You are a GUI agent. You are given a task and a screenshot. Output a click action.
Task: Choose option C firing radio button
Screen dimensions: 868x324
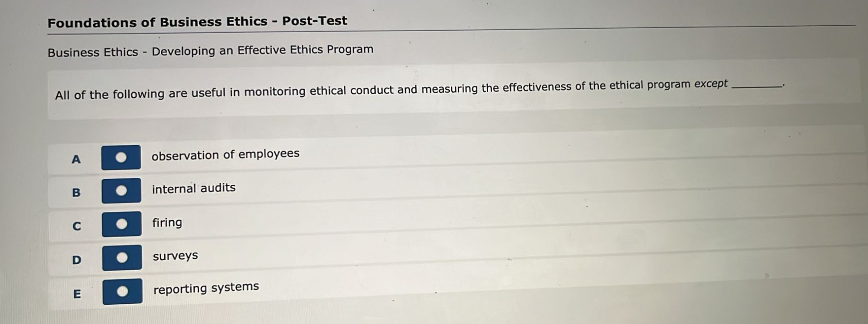[121, 224]
